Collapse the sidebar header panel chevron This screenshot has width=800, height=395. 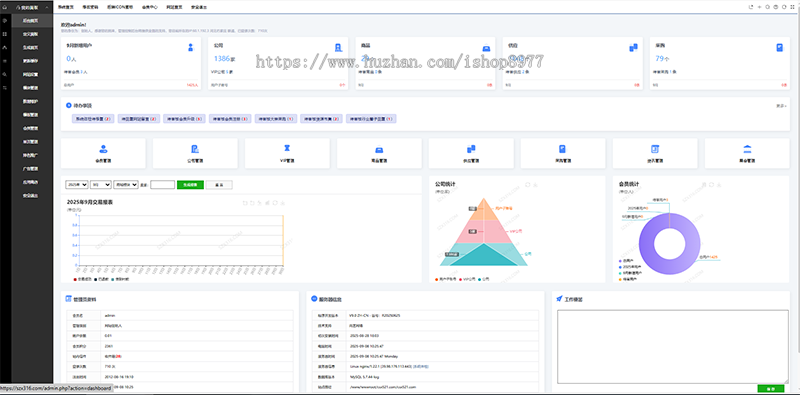click(46, 8)
